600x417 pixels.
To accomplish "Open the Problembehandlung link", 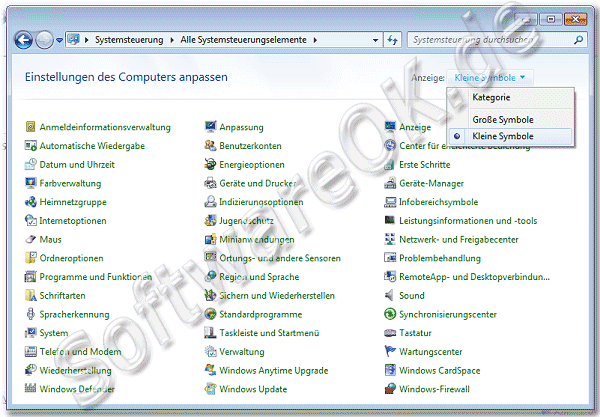I will tap(440, 258).
